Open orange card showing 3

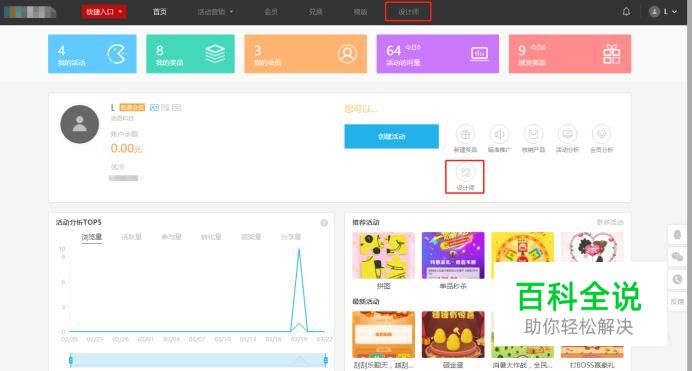point(305,54)
